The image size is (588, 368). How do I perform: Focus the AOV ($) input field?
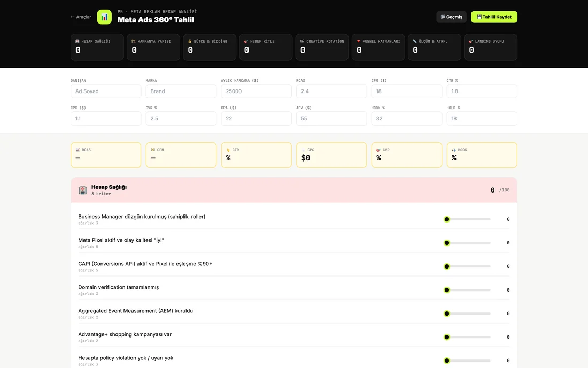[x=331, y=119]
